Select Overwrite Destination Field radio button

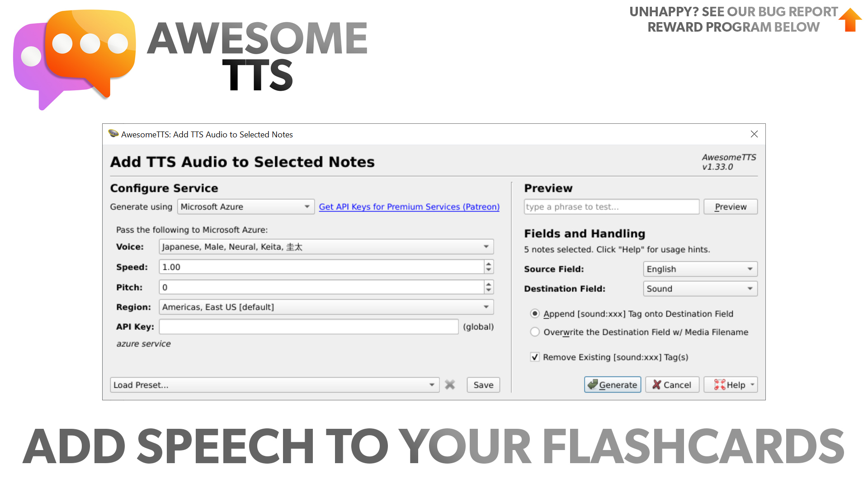533,332
